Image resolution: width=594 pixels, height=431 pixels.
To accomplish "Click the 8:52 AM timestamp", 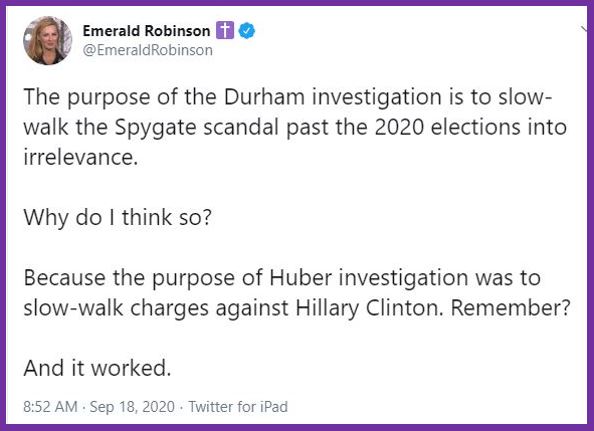I will (50, 407).
